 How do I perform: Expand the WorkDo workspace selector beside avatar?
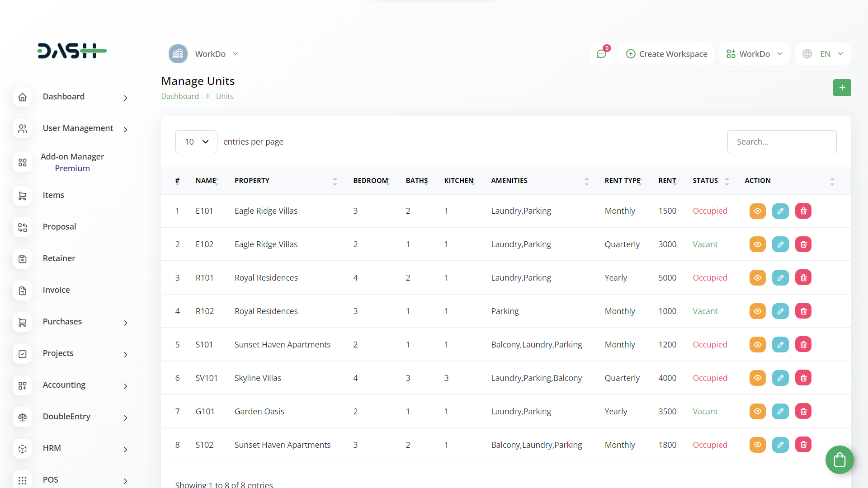point(204,54)
